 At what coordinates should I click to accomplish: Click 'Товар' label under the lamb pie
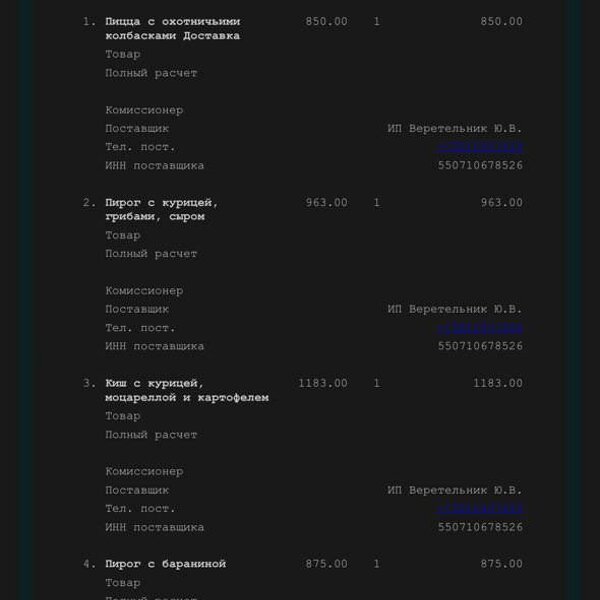123,582
